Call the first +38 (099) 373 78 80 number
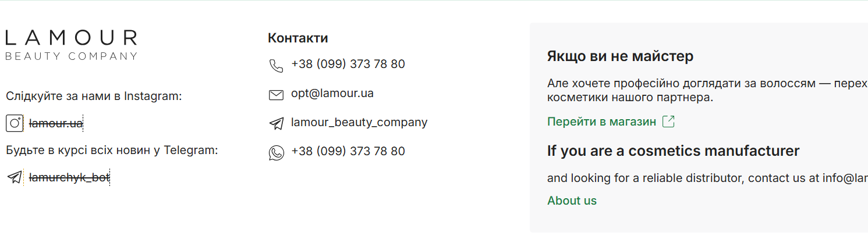Image resolution: width=868 pixels, height=243 pixels. point(348,64)
